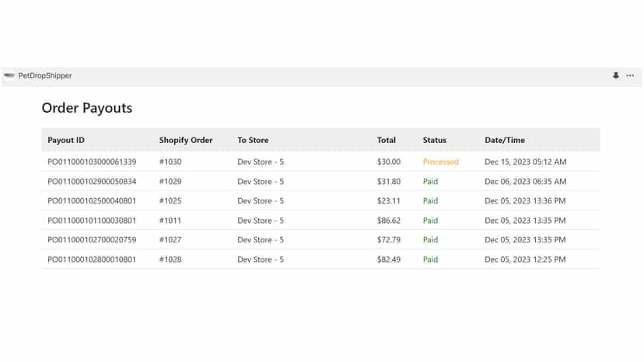
Task: Click the $72.79 total
Action: point(389,240)
